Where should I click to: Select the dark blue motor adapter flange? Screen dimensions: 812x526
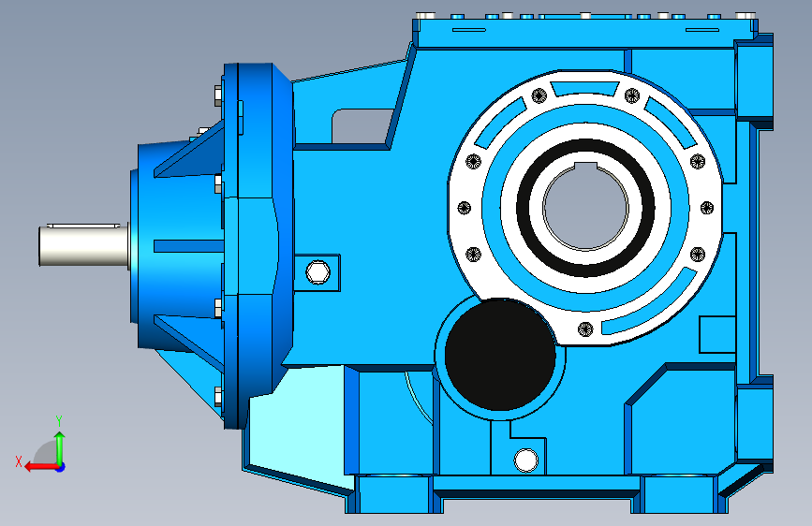[258, 246]
